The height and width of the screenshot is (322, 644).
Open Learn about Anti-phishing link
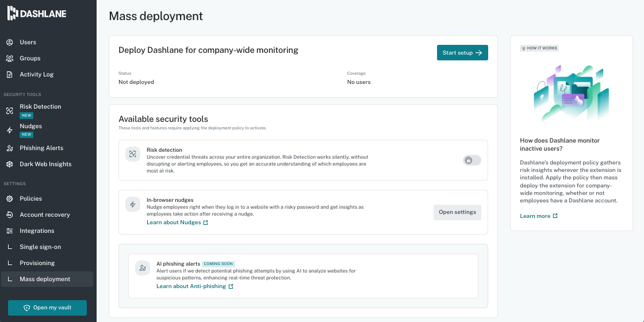[x=195, y=286]
